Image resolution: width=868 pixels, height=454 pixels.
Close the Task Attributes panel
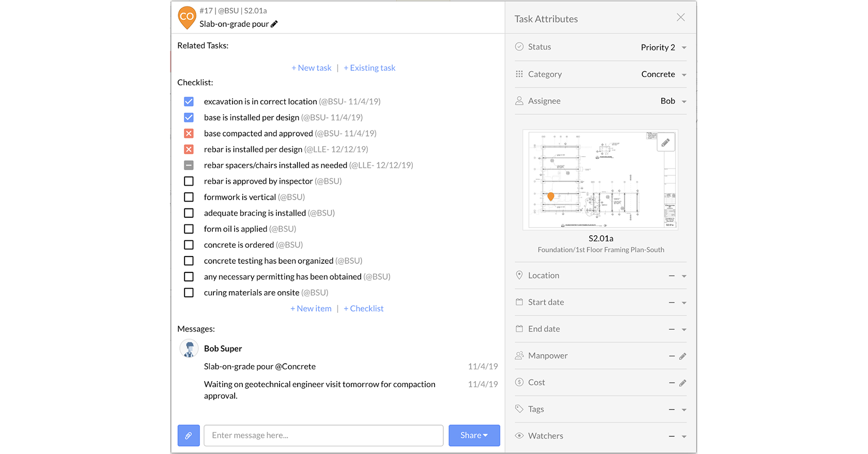(x=680, y=18)
